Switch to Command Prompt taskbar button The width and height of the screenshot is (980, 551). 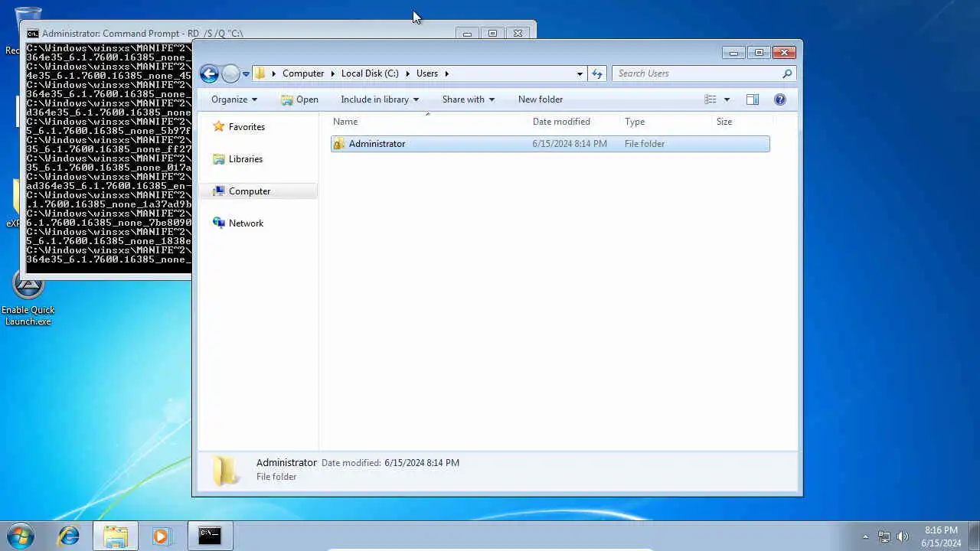[x=210, y=536]
